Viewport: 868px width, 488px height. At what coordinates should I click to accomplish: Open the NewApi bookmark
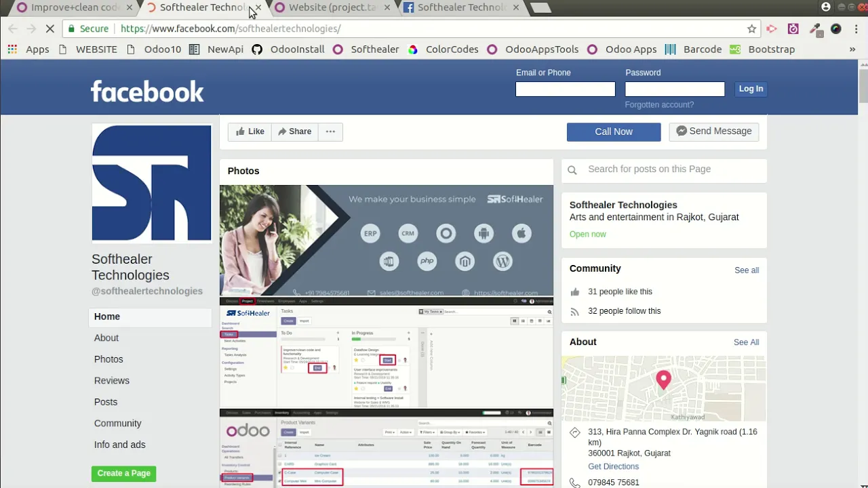click(216, 49)
